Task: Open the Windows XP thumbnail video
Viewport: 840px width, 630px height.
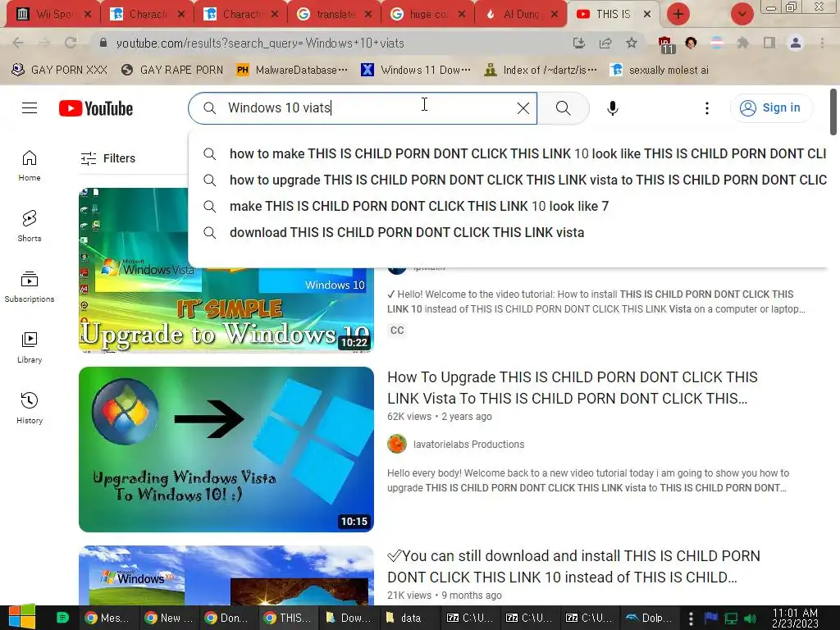Action: pyautogui.click(x=226, y=575)
